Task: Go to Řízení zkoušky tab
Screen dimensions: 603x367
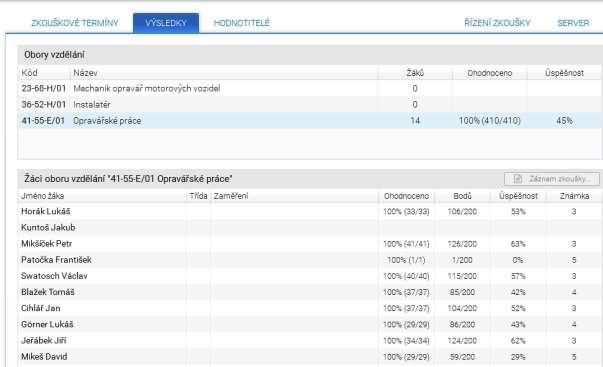Action: 497,23
